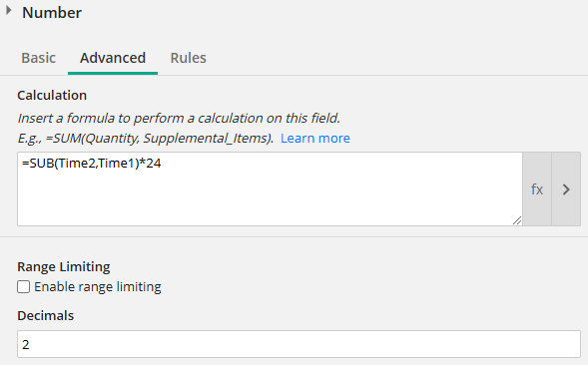Click into the Decimals input field

[x=298, y=344]
